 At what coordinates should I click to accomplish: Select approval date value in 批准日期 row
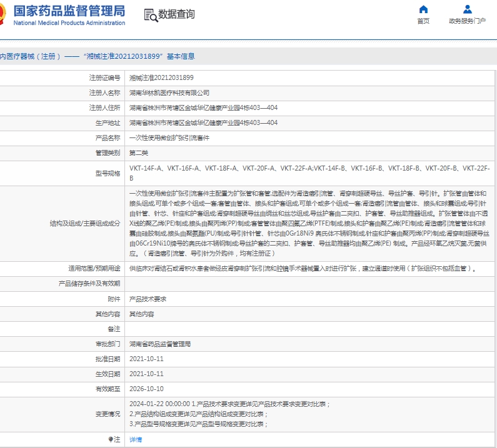point(146,359)
